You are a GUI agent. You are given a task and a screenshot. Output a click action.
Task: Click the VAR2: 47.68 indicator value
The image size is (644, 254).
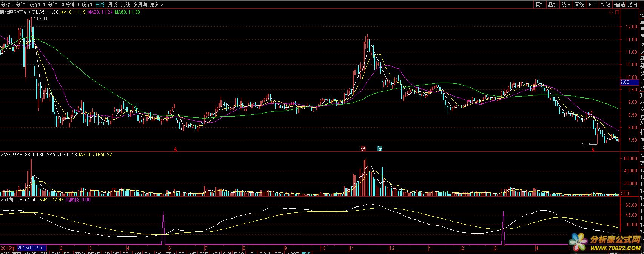51,199
